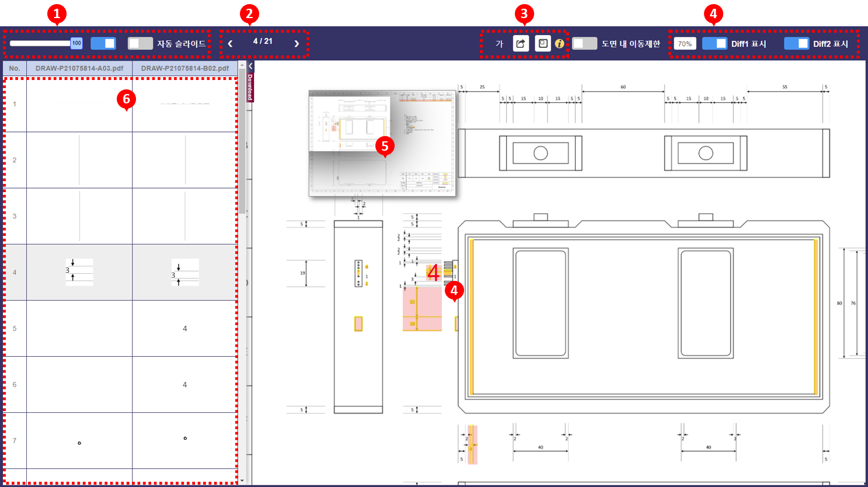Image resolution: width=868 pixels, height=487 pixels.
Task: Turn off the Diff2 표시 toggle
Action: click(796, 44)
